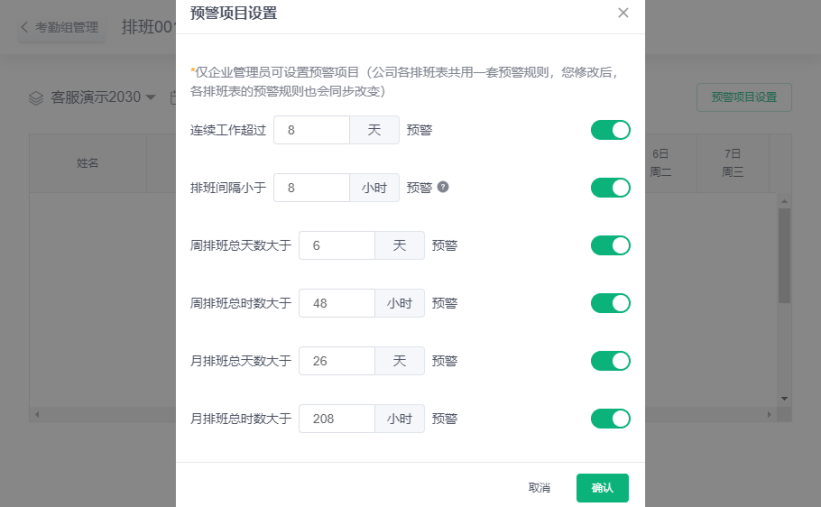The image size is (821, 507).
Task: Click 确认 to save the settings
Action: 602,488
